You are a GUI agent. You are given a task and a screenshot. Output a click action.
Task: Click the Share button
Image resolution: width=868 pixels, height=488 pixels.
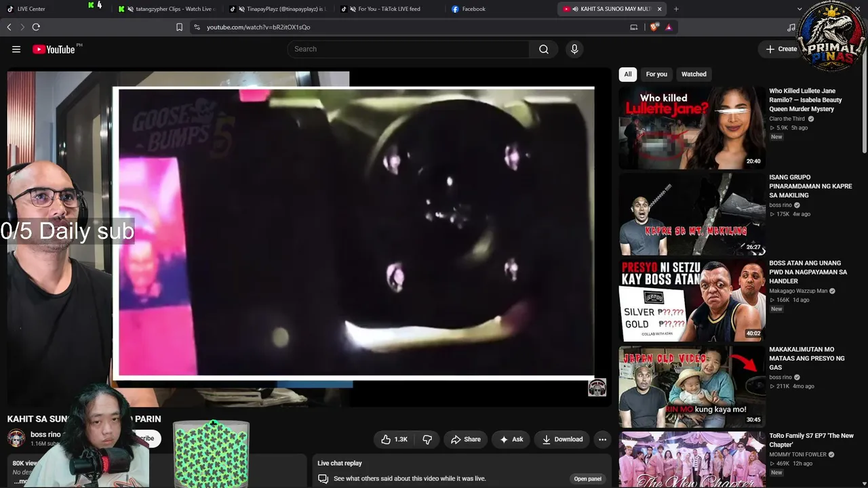click(466, 439)
